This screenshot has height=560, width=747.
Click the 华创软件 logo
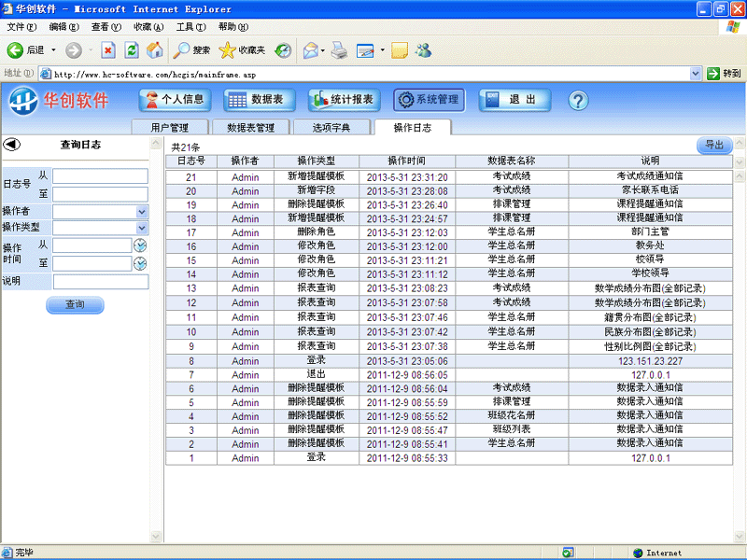[59, 101]
